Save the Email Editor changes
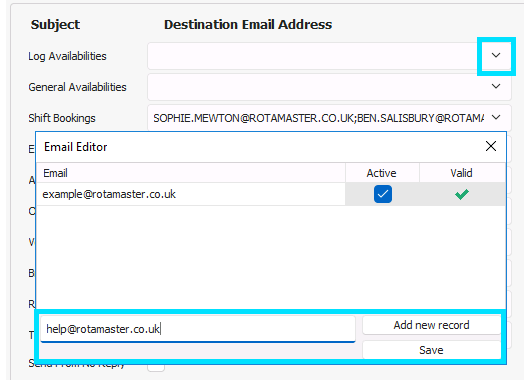Screen dimensions: 524x380 click(x=431, y=350)
